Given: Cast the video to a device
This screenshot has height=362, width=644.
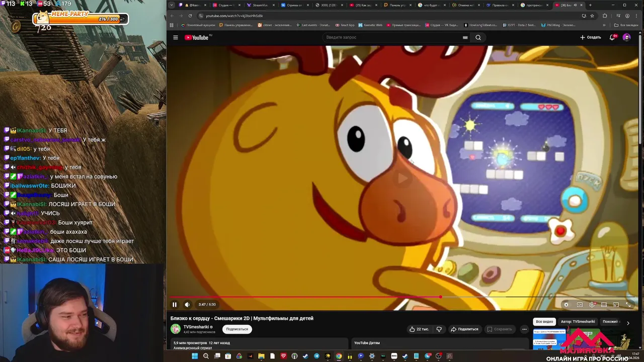Looking at the screenshot, I should [x=616, y=305].
